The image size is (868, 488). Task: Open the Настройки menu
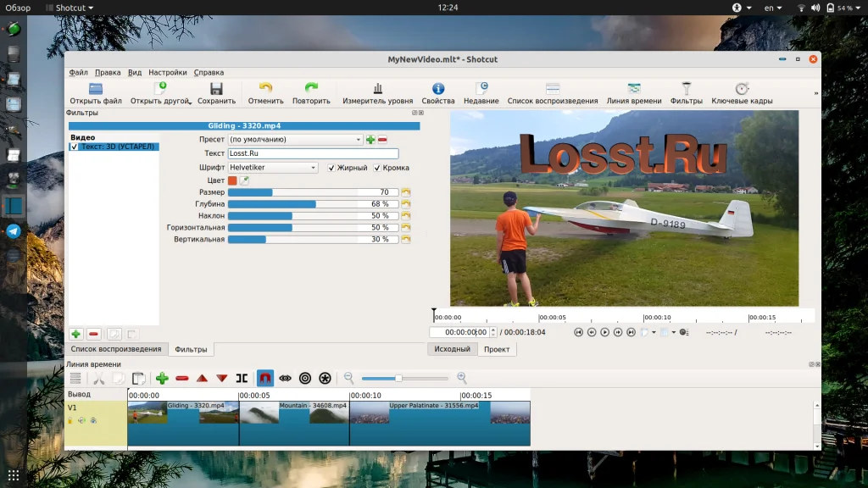(168, 73)
